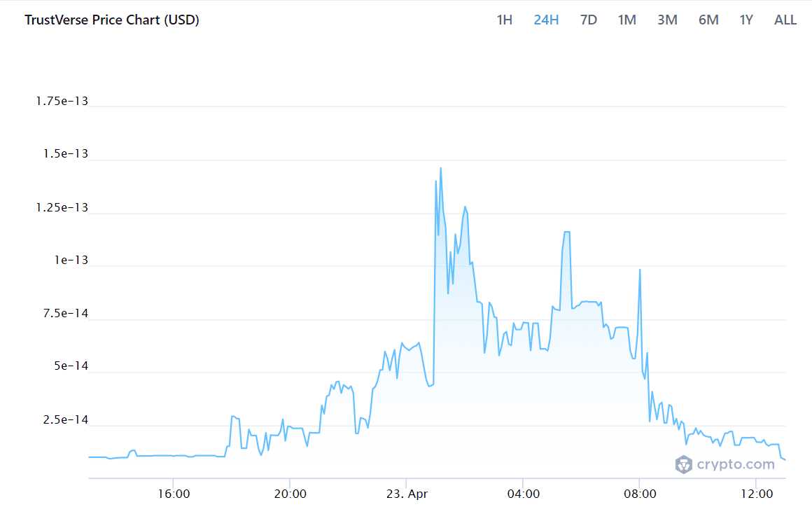Click the price spike at 08:00
Image resolution: width=812 pixels, height=521 pixels.
point(640,270)
